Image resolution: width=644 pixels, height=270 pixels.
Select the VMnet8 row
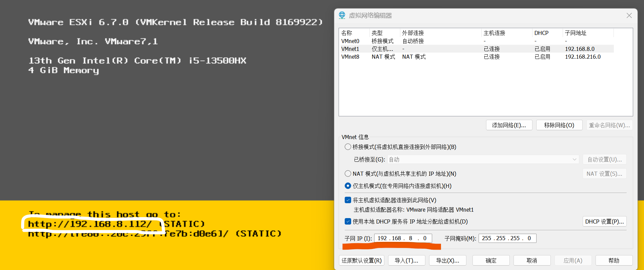point(477,57)
